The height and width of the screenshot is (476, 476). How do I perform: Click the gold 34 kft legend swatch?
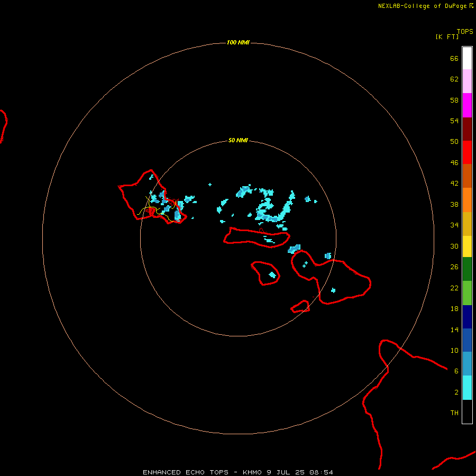(467, 224)
